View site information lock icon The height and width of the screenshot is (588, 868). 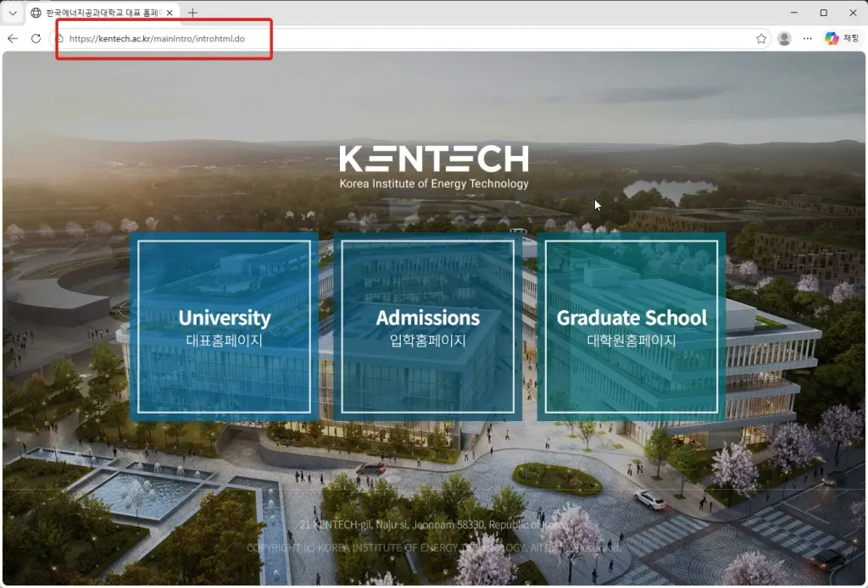click(x=60, y=38)
